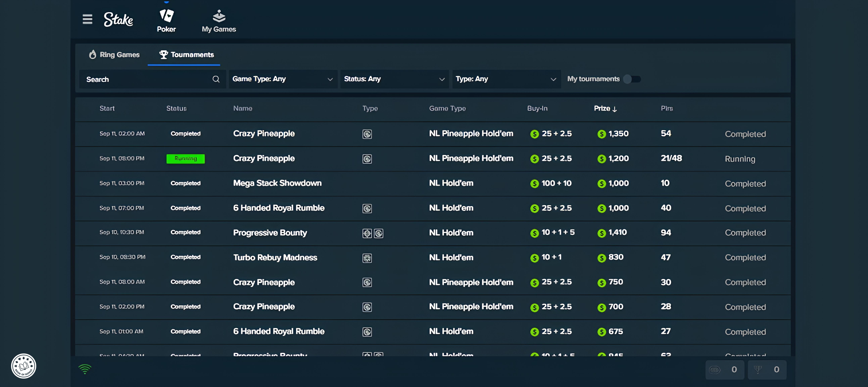
Task: Click coin icon beside 1,200 prize
Action: point(601,159)
